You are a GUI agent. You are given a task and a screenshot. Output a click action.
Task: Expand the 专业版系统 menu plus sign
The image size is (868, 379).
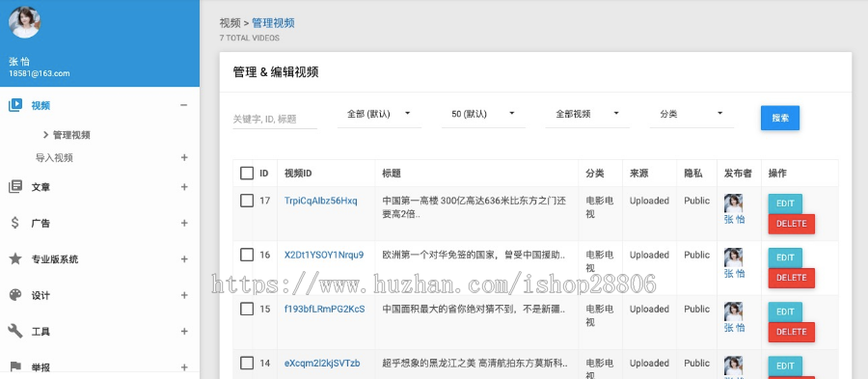coord(184,259)
